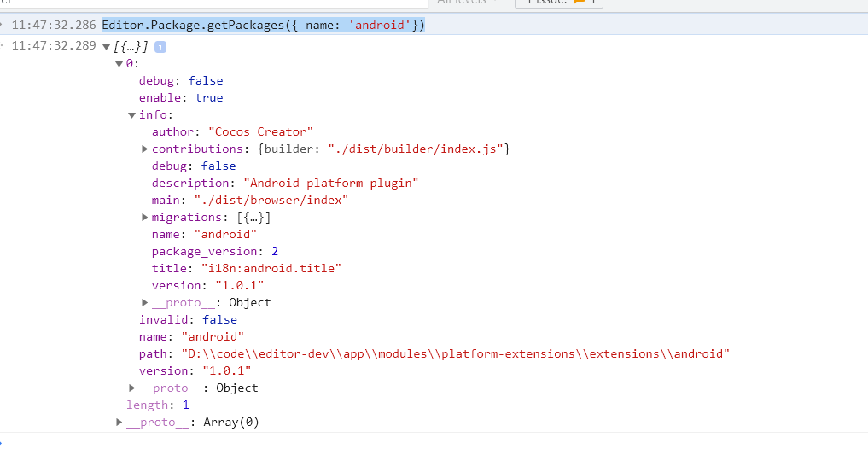868x455 pixels.
Task: Click the 11:47:32.289 timestamp
Action: [x=54, y=46]
